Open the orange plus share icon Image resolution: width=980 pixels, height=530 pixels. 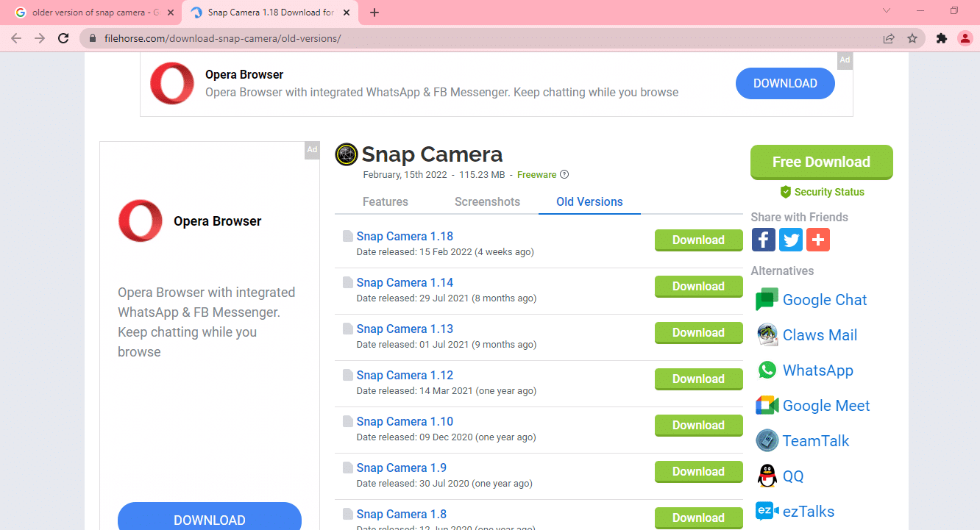818,240
